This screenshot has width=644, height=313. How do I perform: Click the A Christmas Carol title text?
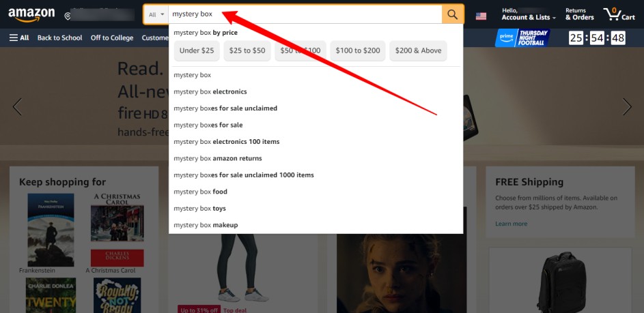pos(111,270)
